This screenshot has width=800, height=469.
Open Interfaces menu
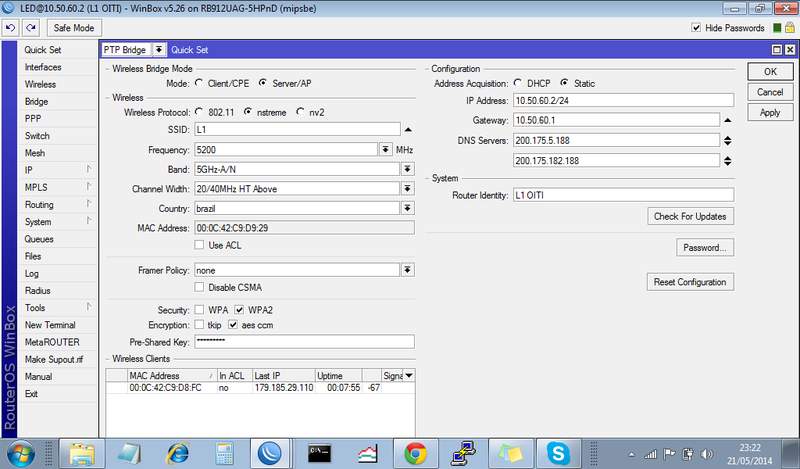pyautogui.click(x=43, y=67)
